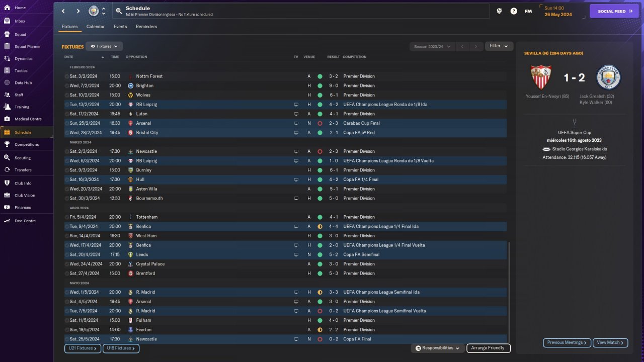Click the fixtures list vertical scrollbar

(509, 292)
